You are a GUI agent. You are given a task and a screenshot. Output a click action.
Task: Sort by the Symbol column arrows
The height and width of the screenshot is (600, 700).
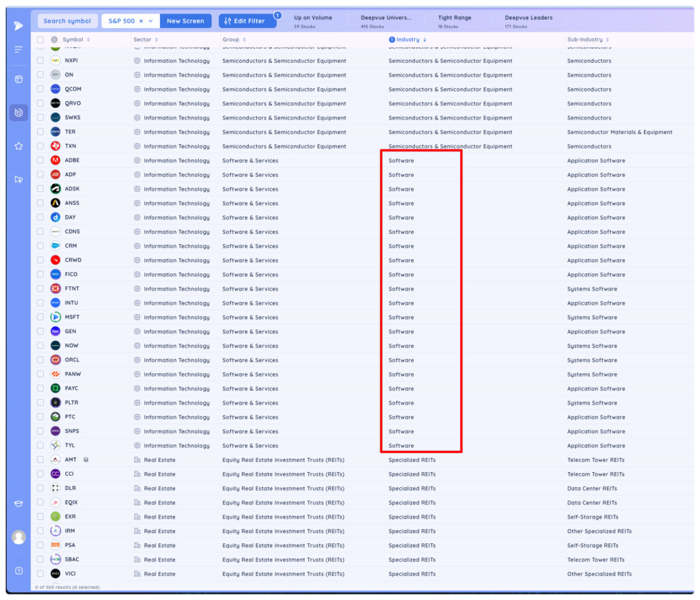point(88,40)
